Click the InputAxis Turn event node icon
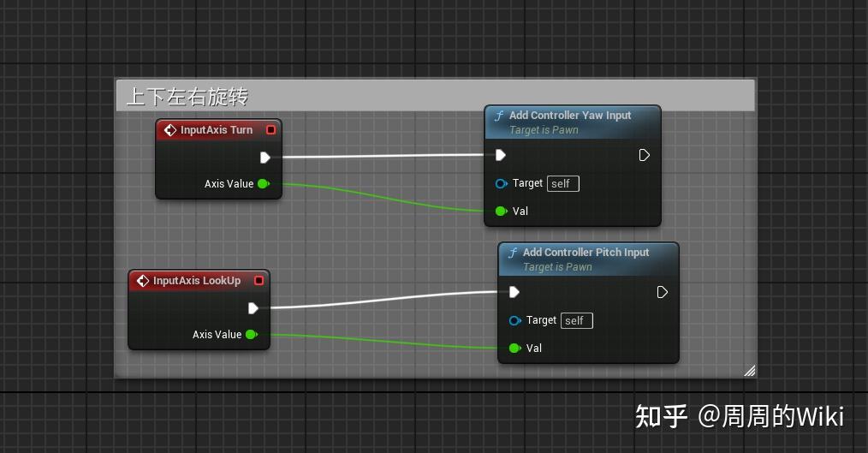This screenshot has width=868, height=453. (x=170, y=130)
